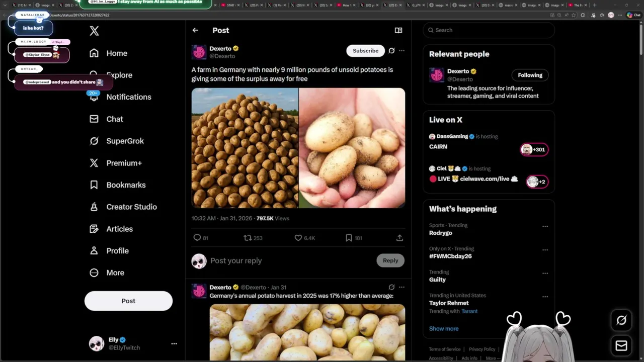Click the 10:32 AM Jan 31, 2026 timestamp
Viewport: 644px width, 362px height.
pyautogui.click(x=222, y=219)
